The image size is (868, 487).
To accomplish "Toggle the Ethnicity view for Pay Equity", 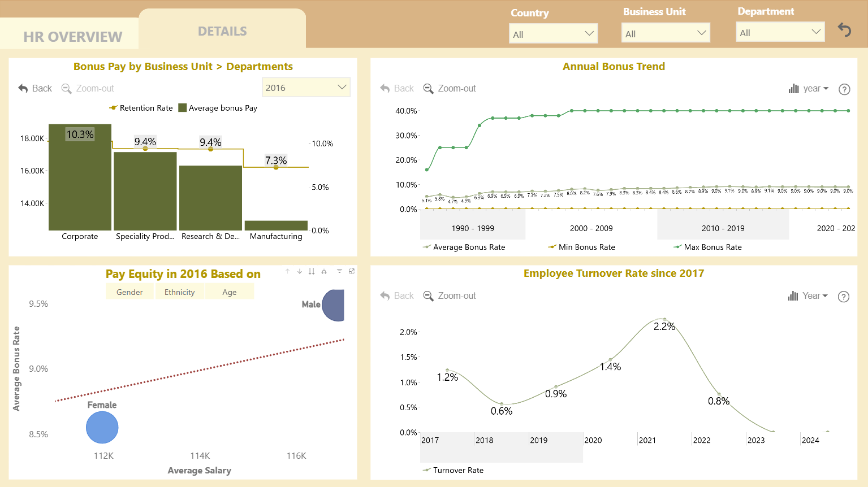I will coord(179,292).
